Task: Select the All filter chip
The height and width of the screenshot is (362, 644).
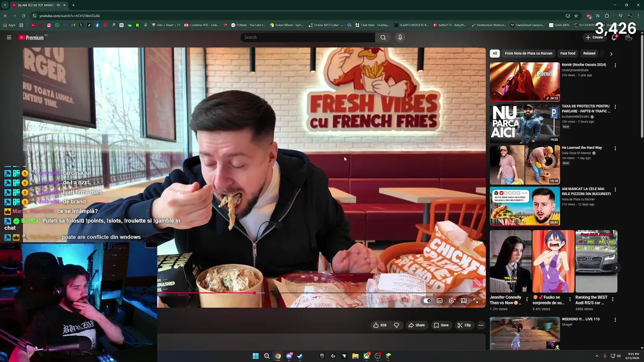Action: [x=495, y=53]
